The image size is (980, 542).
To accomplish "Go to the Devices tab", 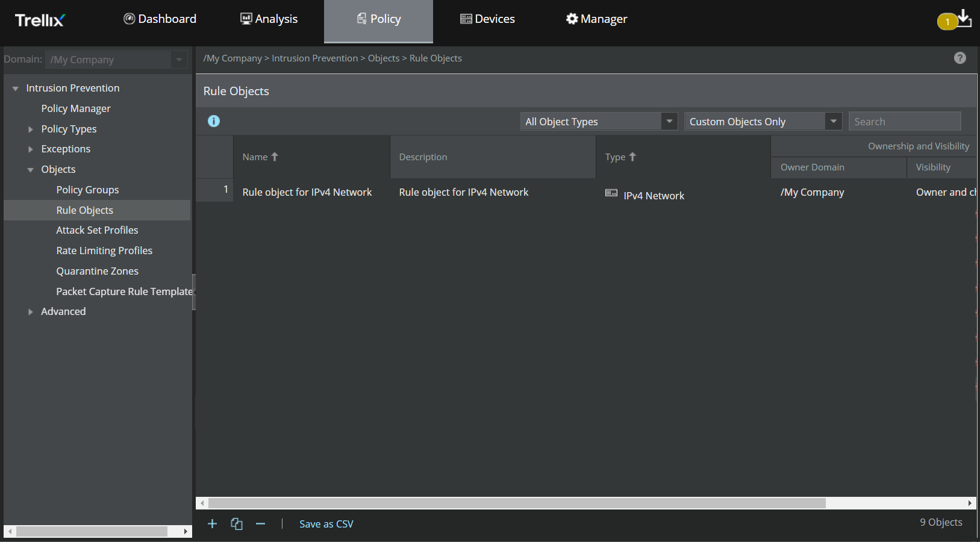I will coord(487,19).
